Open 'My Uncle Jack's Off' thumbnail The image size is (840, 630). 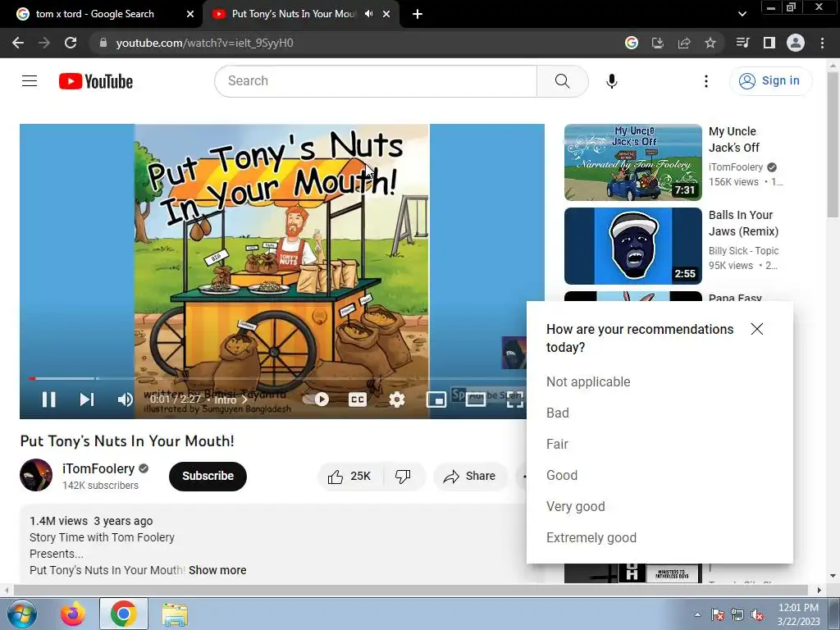(633, 162)
